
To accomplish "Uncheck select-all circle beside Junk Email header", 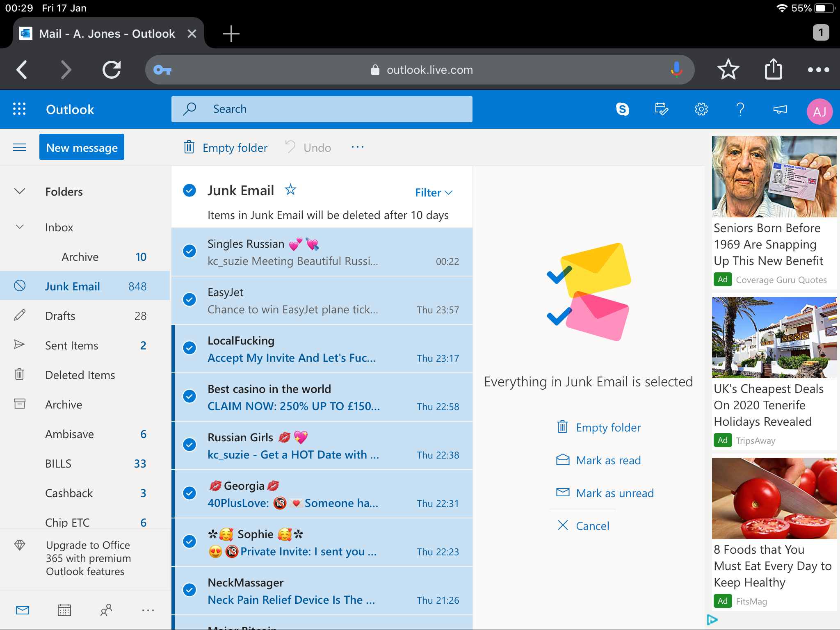I will click(189, 190).
